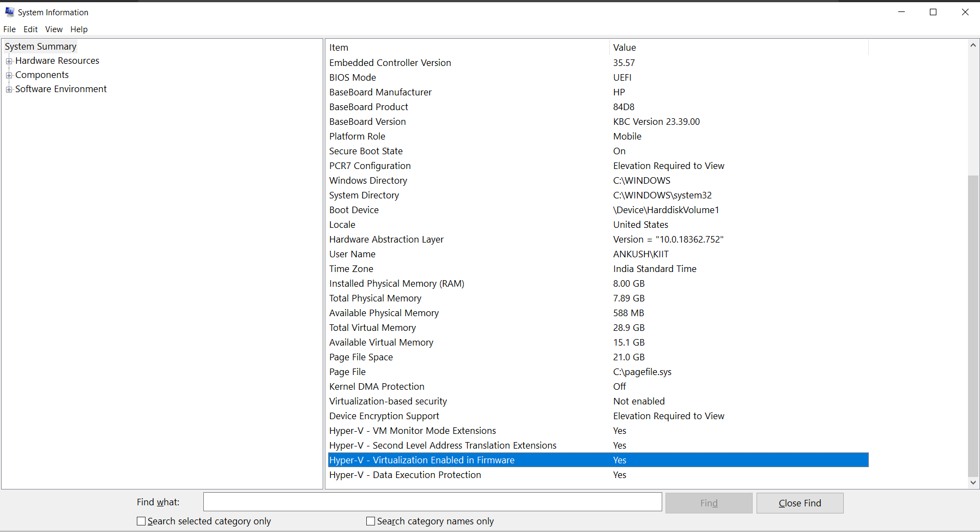The image size is (980, 532).
Task: Maximize the System Information window
Action: click(x=933, y=12)
